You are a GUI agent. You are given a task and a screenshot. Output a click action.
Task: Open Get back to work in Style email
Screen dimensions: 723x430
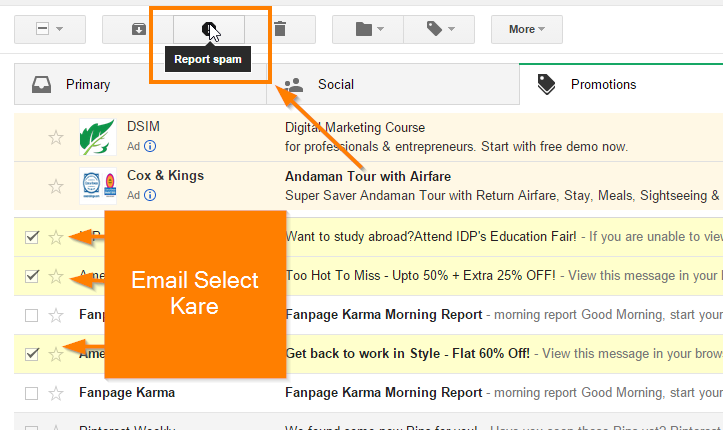point(408,353)
